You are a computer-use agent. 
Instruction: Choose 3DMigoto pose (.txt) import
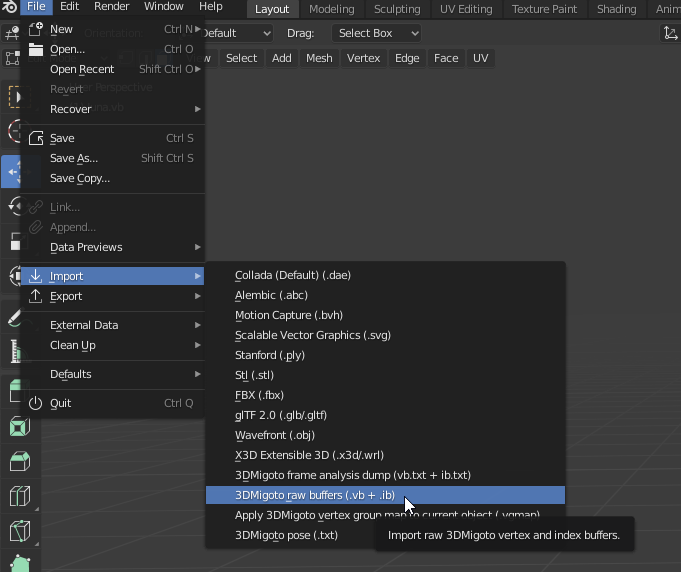[287, 535]
